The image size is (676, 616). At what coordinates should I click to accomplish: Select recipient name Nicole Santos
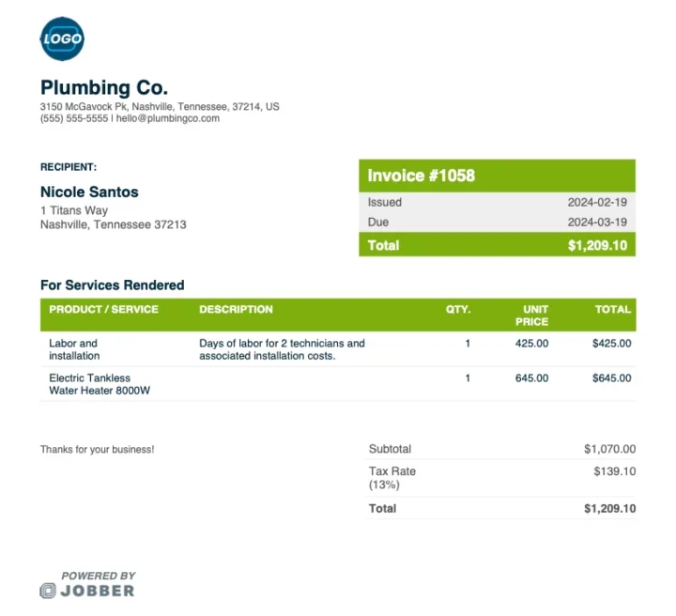(x=89, y=192)
